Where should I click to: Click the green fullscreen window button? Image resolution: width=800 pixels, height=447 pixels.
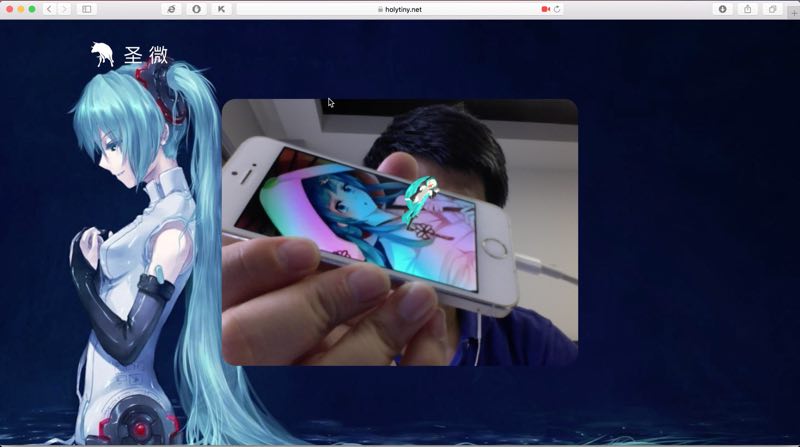pyautogui.click(x=32, y=9)
